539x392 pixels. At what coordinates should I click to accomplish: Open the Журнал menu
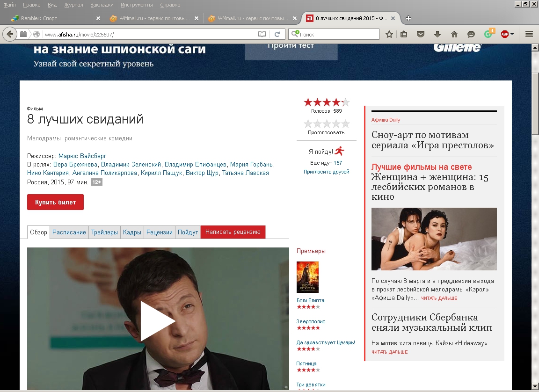tap(73, 5)
